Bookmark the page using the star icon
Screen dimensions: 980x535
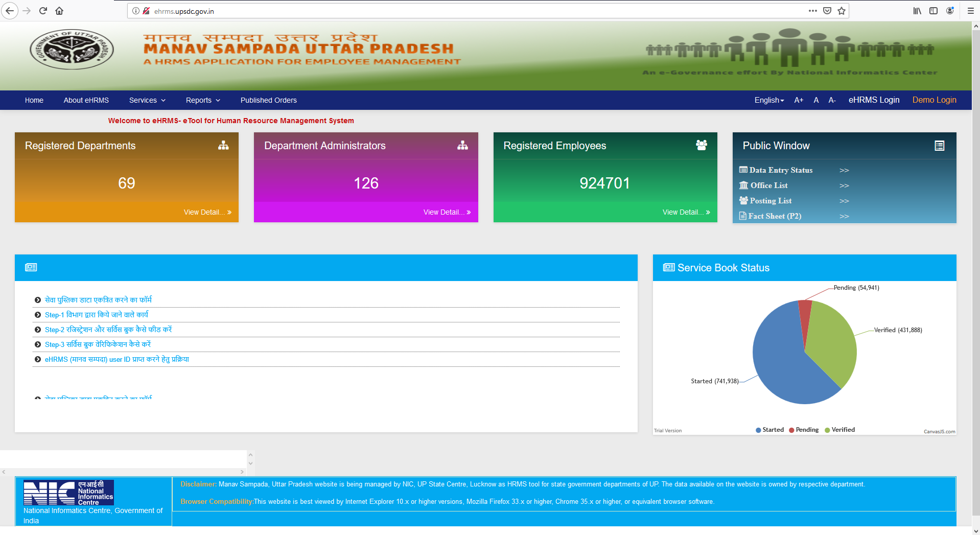pyautogui.click(x=841, y=10)
